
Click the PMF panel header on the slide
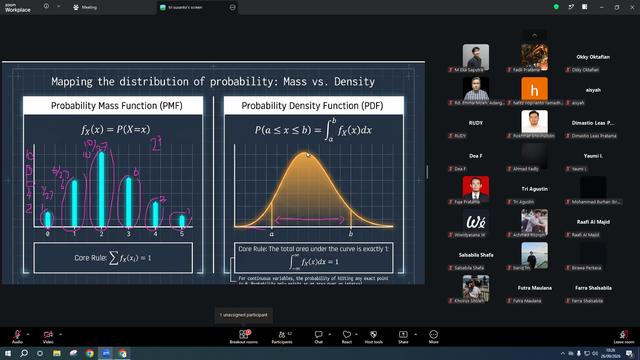pyautogui.click(x=113, y=105)
